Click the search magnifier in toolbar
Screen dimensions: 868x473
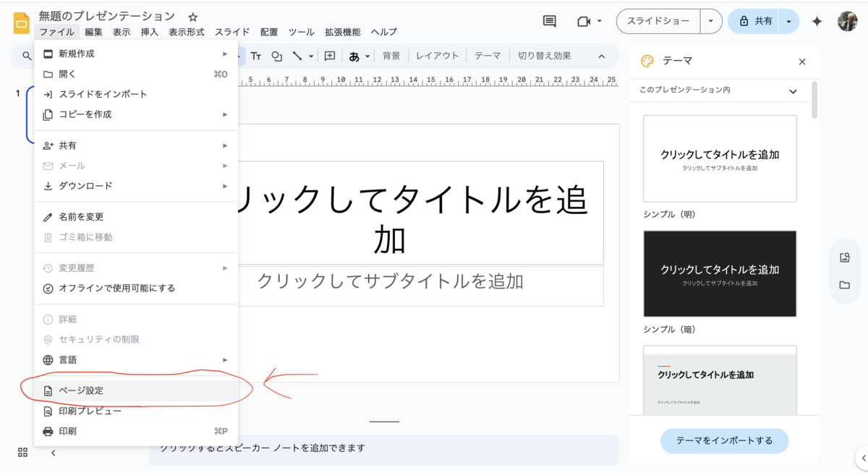(x=27, y=56)
